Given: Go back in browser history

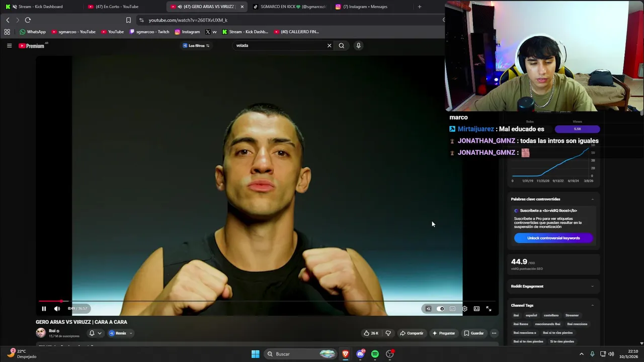Looking at the screenshot, I should pyautogui.click(x=8, y=20).
